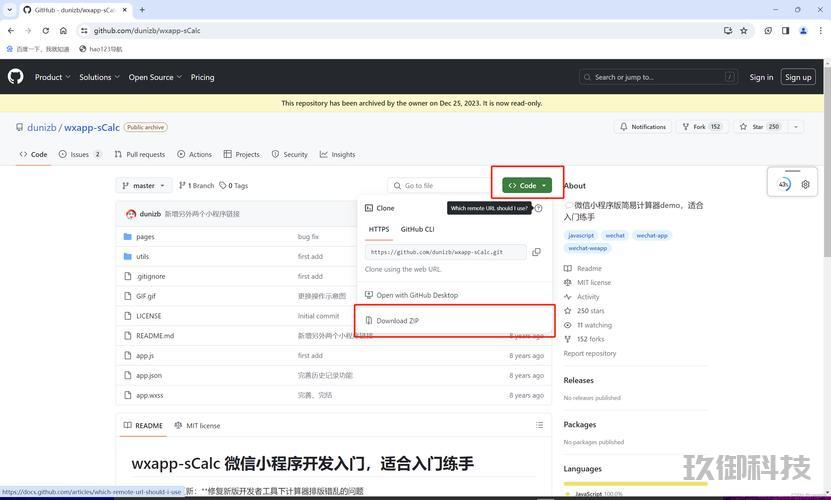Choose Download ZIP
The image size is (831, 500).
coord(397,321)
